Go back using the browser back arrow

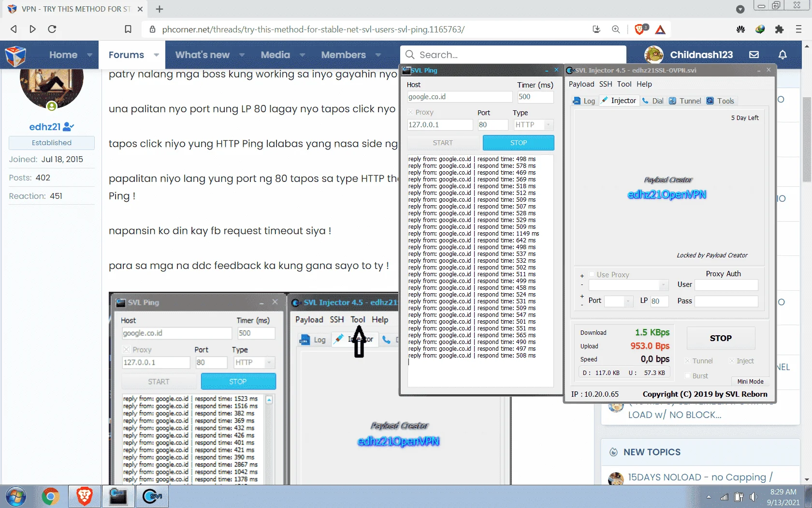tap(14, 29)
